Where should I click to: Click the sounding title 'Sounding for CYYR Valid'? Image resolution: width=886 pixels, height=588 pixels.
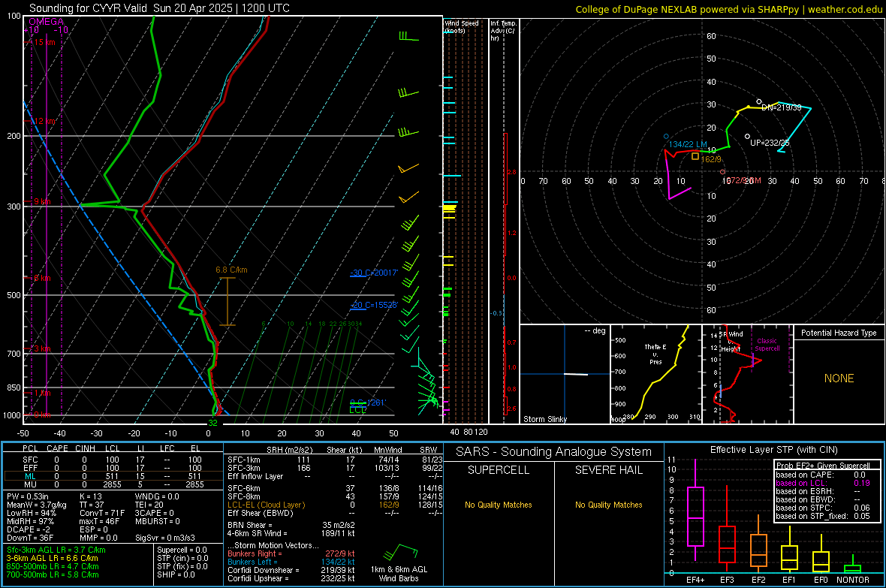[x=88, y=8]
